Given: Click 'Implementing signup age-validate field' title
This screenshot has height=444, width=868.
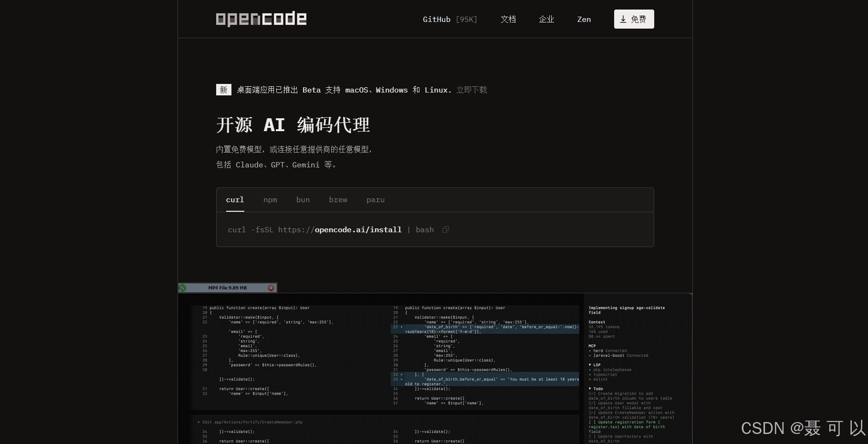Looking at the screenshot, I should (x=627, y=310).
